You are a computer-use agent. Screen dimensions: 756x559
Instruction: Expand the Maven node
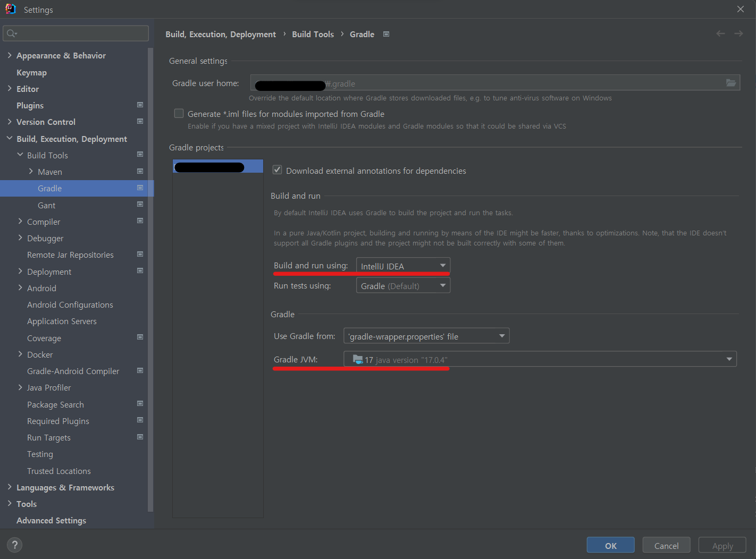coord(31,171)
